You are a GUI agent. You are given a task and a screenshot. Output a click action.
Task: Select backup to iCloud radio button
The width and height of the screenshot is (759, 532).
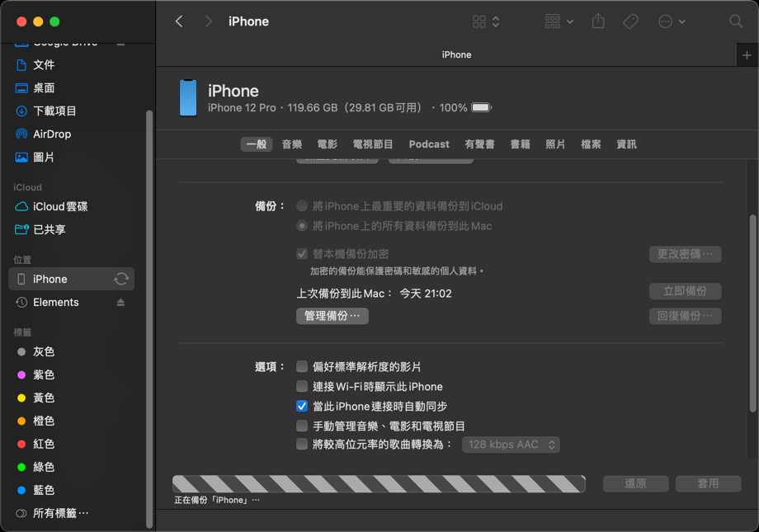(x=302, y=206)
